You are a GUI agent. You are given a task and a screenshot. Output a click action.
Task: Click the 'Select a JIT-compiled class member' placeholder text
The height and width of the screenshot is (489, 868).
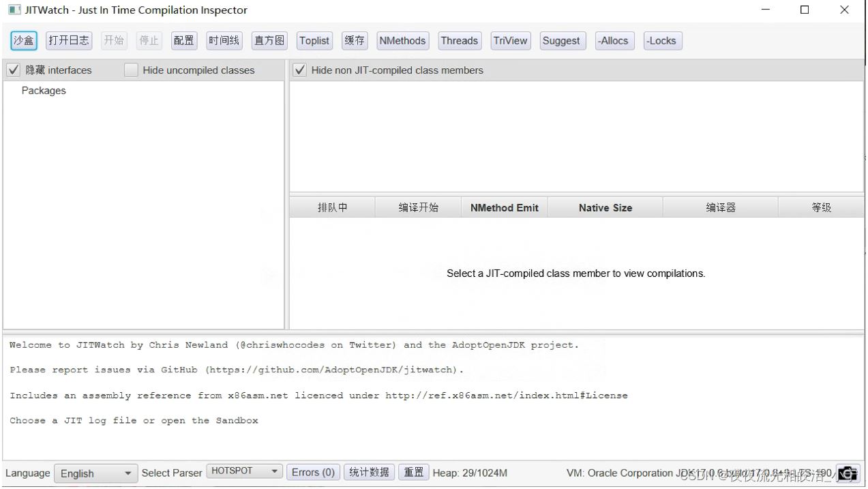[x=576, y=273]
